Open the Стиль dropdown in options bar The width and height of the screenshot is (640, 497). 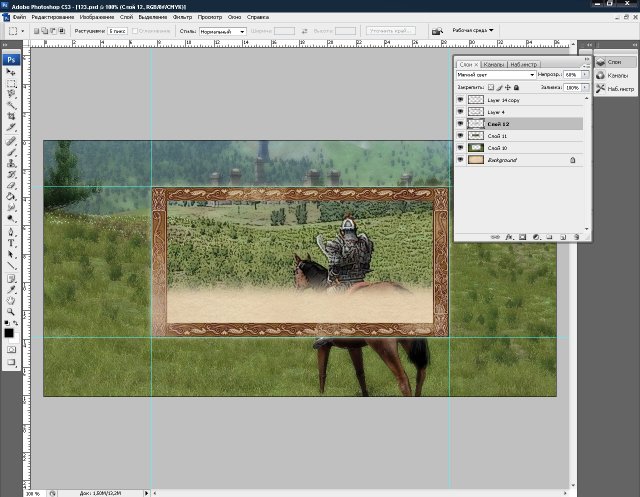click(x=222, y=32)
